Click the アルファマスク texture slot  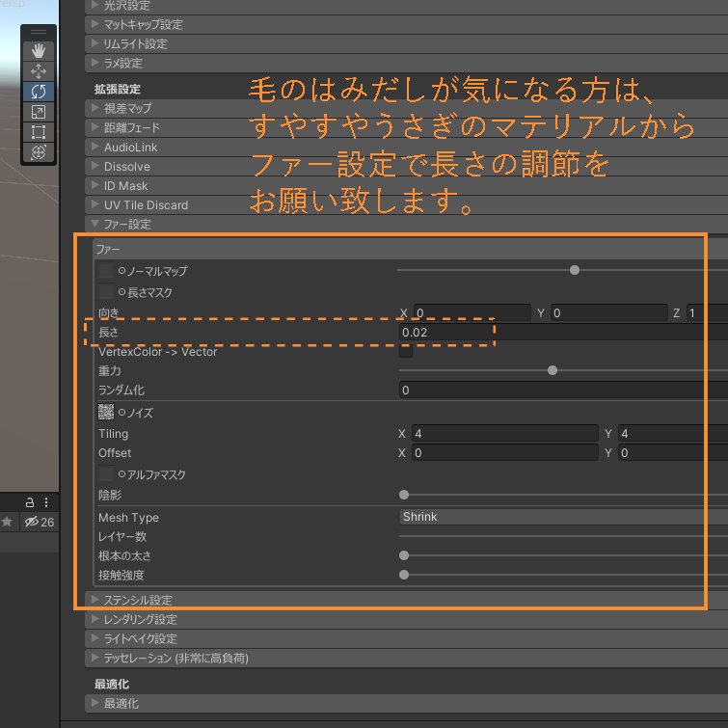(106, 474)
